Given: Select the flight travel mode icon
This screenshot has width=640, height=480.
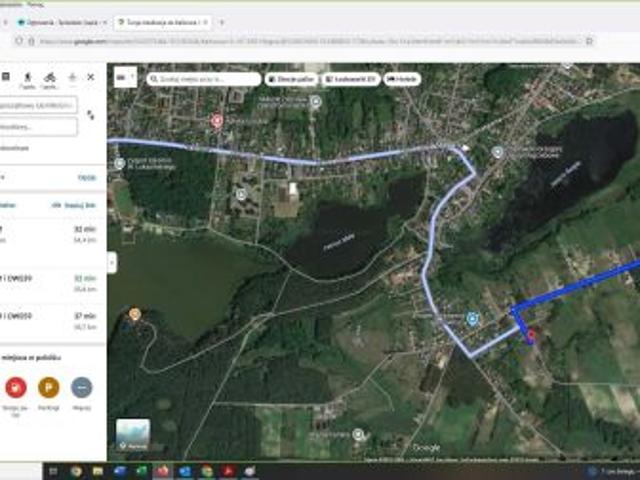Looking at the screenshot, I should pyautogui.click(x=72, y=77).
